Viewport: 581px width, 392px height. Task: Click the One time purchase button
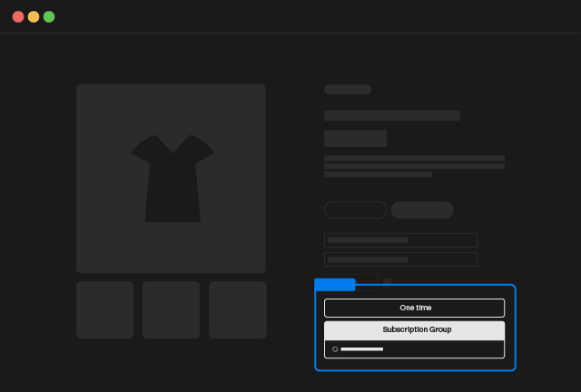click(x=414, y=308)
